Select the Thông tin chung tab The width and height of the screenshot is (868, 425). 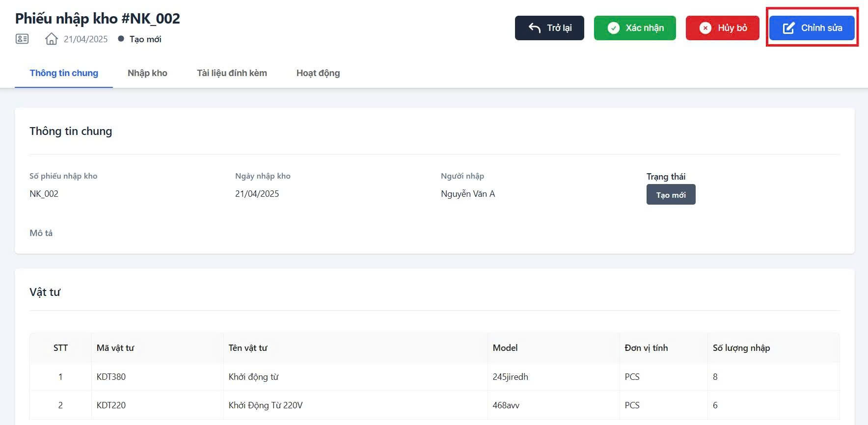point(64,73)
